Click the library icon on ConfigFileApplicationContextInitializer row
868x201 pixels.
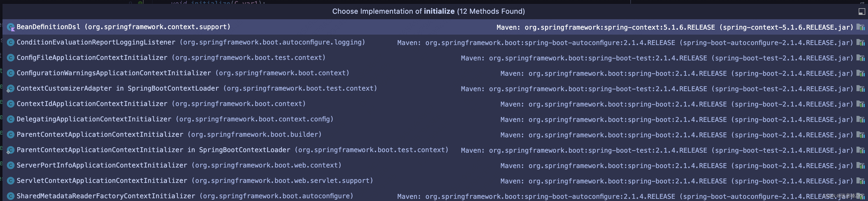861,58
